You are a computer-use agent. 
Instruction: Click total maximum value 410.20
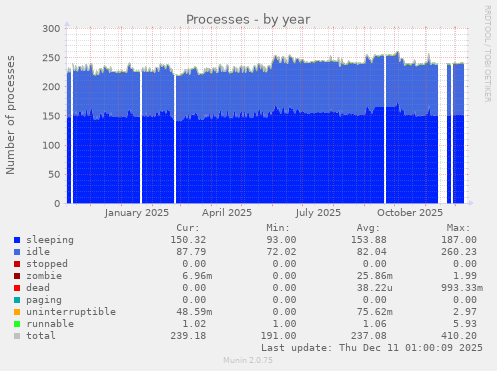[459, 336]
